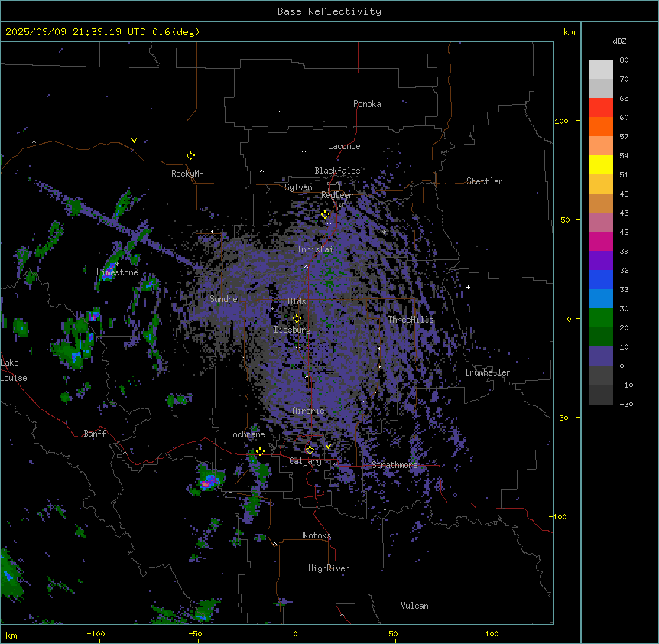The width and height of the screenshot is (659, 644).
Task: Click the strong echo cell southwest of Cochrane
Action: point(209,480)
